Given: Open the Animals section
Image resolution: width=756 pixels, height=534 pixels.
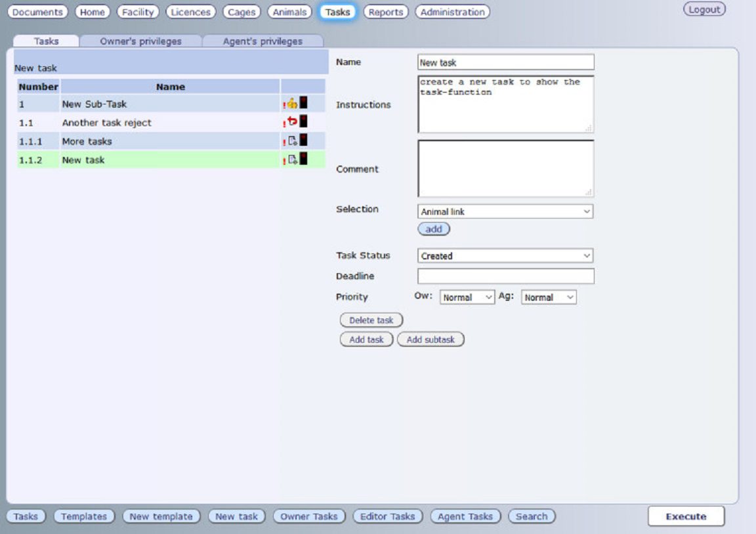Looking at the screenshot, I should pos(289,12).
